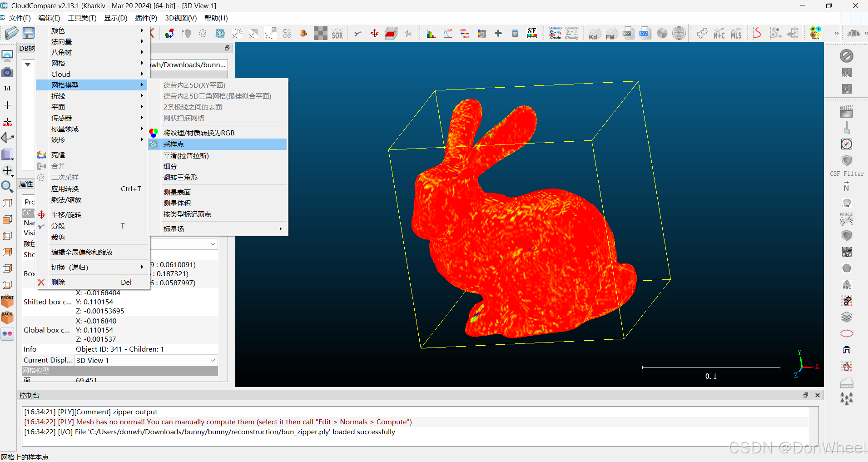The height and width of the screenshot is (462, 868).
Task: Choose 测量体积 menu entry
Action: [x=218, y=203]
